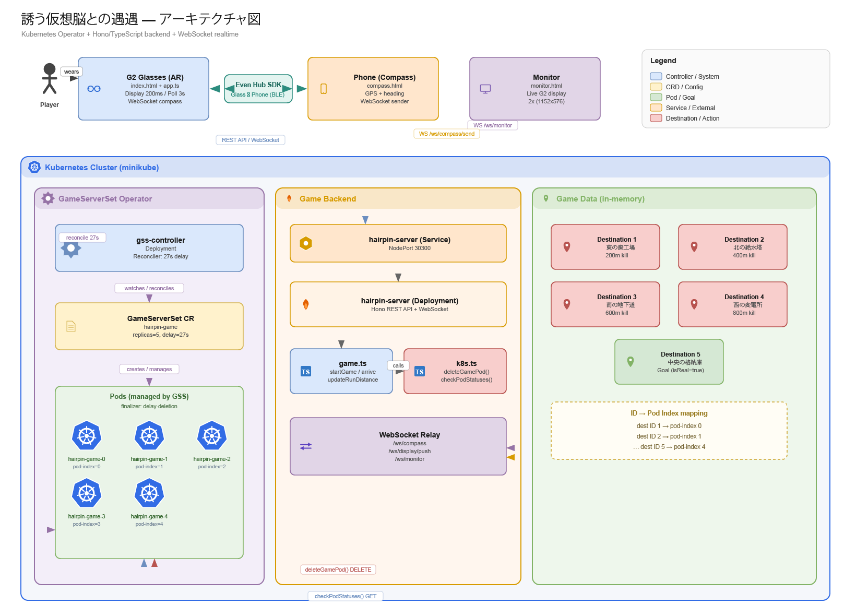
Task: Click the Kubernetes wheel icon in cluster header
Action: (x=34, y=167)
